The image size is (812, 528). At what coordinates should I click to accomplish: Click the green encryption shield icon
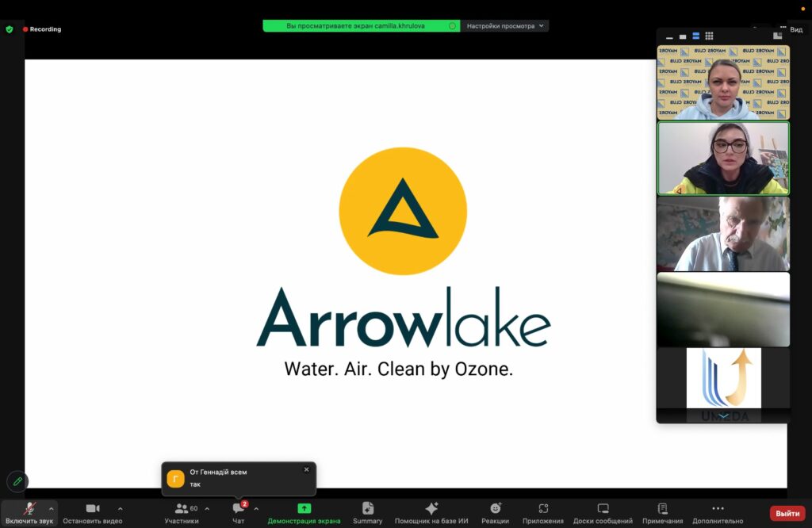point(10,29)
